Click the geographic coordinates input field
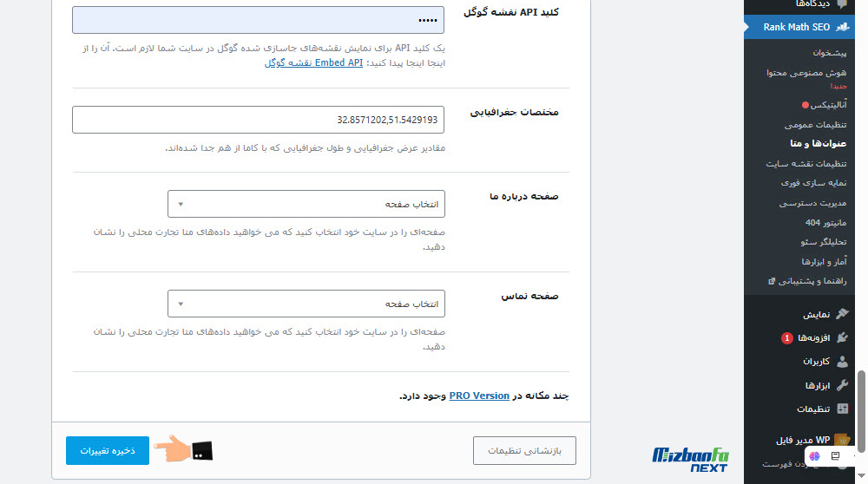 tap(258, 120)
